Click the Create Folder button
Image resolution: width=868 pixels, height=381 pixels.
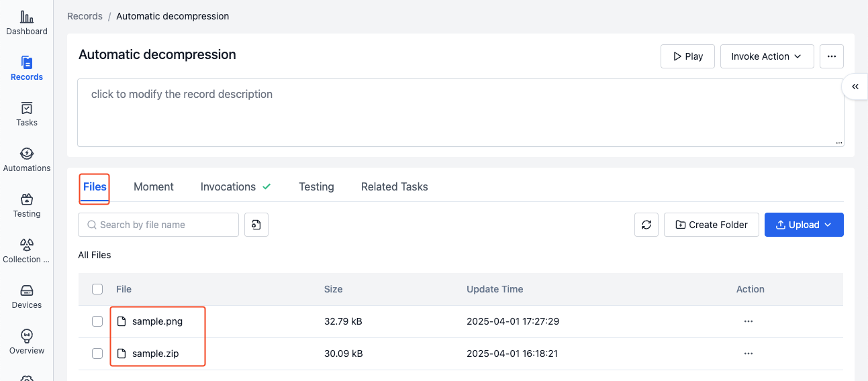[711, 225]
